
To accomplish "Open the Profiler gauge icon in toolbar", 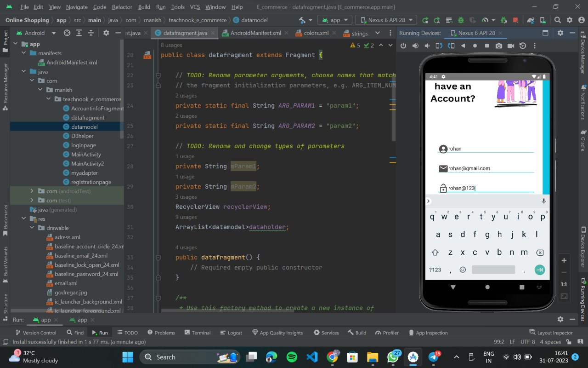I will [x=485, y=20].
